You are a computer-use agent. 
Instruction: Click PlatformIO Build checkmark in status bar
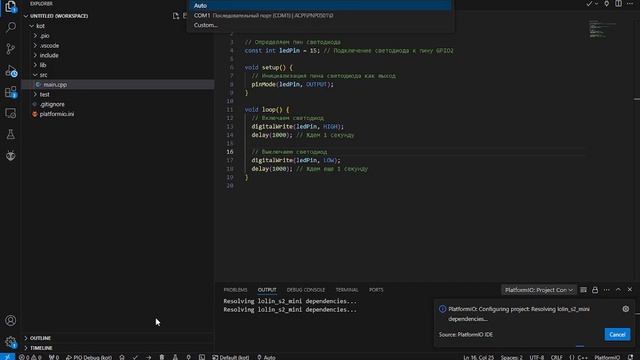pos(135,357)
